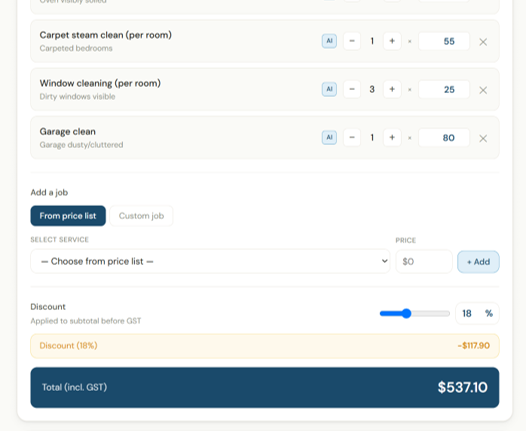The image size is (526, 431).
Task: Remove Carpet steam clean line item
Action: [x=483, y=42]
